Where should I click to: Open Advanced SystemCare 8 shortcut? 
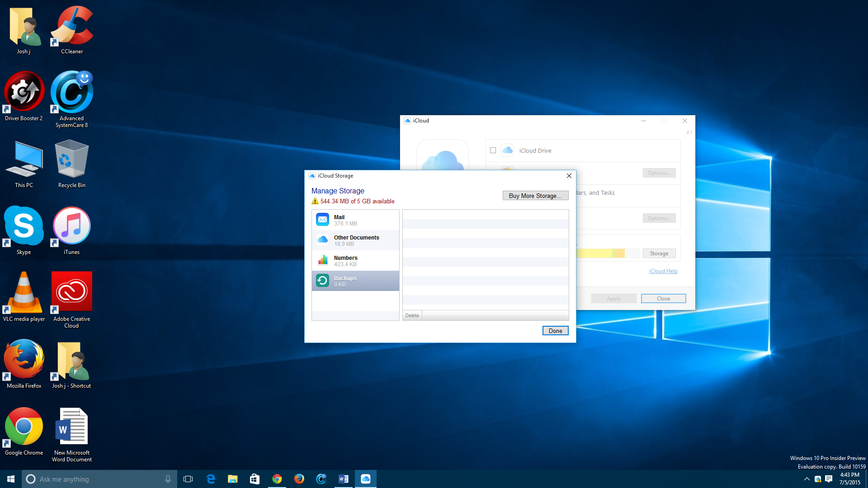pyautogui.click(x=72, y=99)
